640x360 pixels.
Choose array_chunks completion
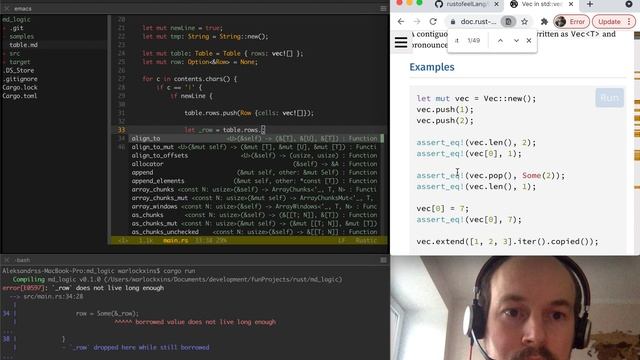coord(254,189)
